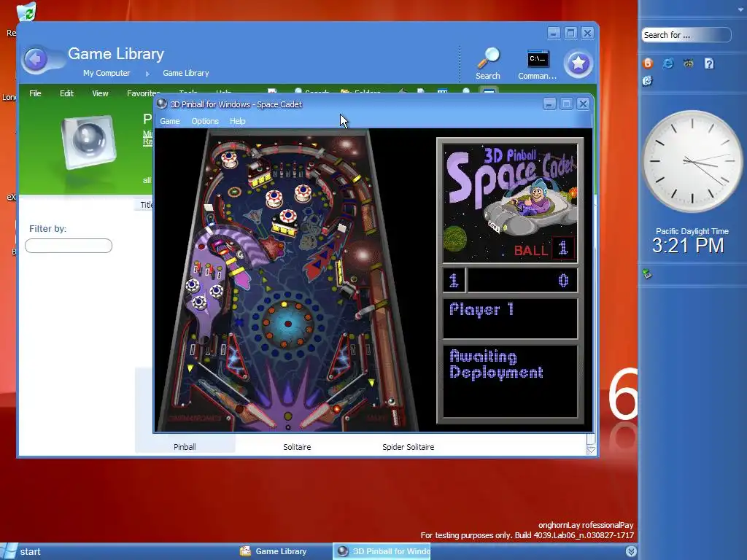Click the 3D Pinball taskbar button

[x=382, y=551]
